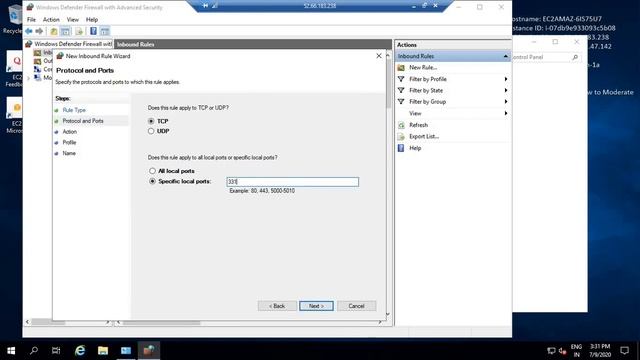640x360 pixels.
Task: Click the Show/Hide action pane icon
Action: 104,31
